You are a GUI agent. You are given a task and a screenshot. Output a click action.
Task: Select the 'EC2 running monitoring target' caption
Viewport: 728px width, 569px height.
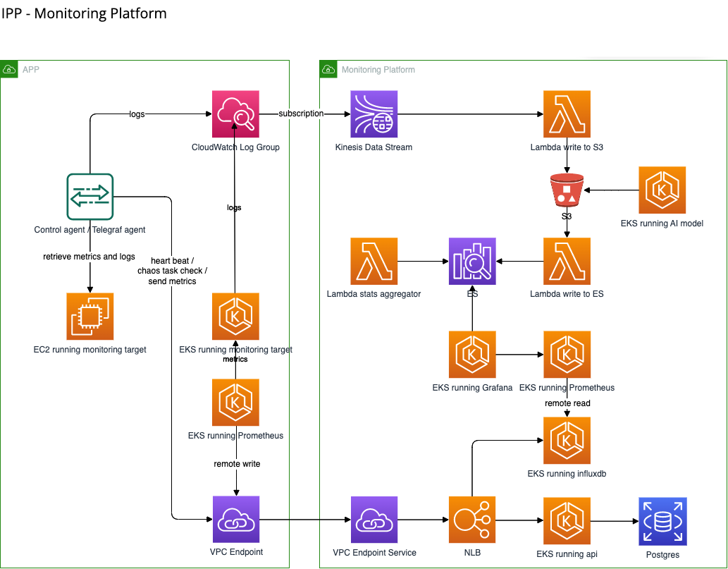point(90,350)
